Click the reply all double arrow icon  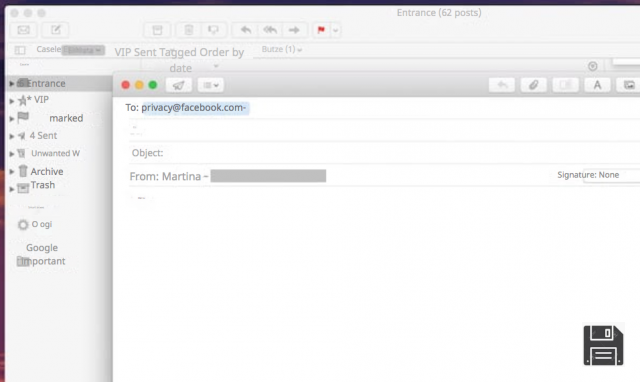[270, 30]
